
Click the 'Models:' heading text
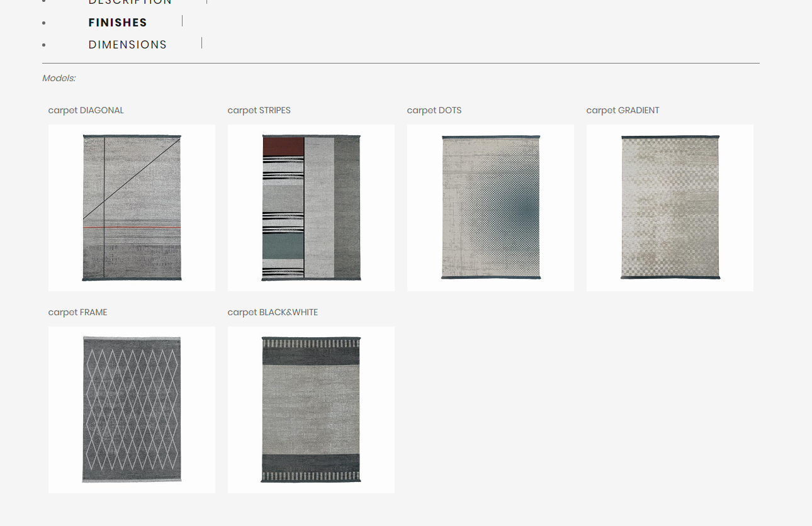(59, 78)
